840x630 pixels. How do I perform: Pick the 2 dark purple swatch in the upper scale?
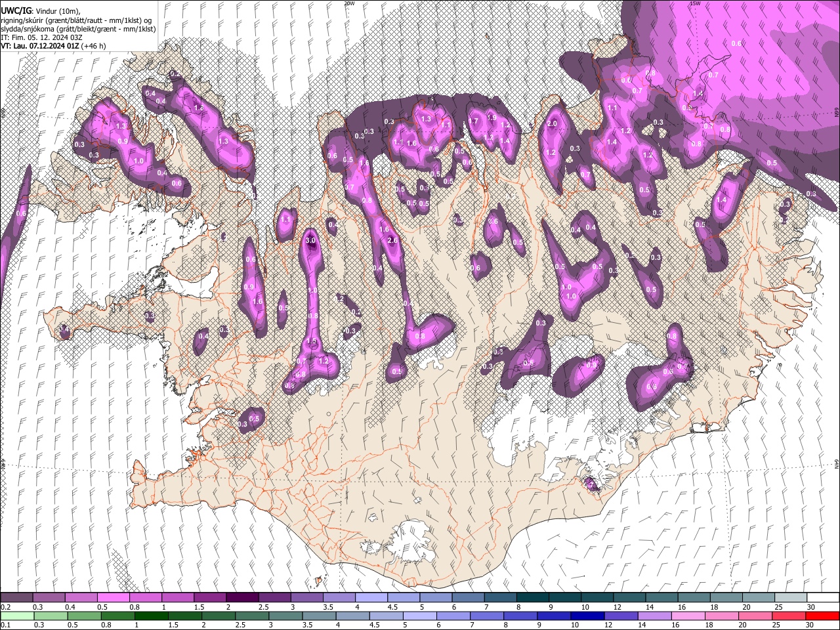point(241,598)
